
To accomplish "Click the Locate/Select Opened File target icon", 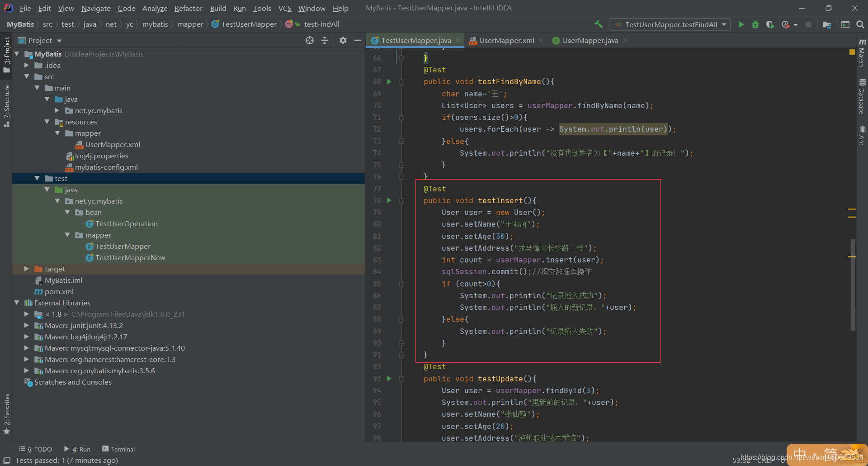I will pyautogui.click(x=310, y=40).
